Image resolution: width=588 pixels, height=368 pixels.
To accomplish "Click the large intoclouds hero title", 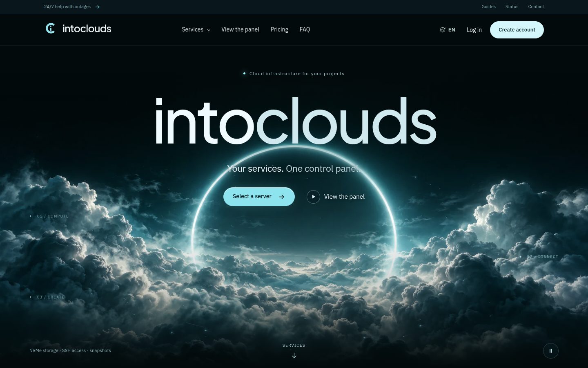I will pos(295,121).
